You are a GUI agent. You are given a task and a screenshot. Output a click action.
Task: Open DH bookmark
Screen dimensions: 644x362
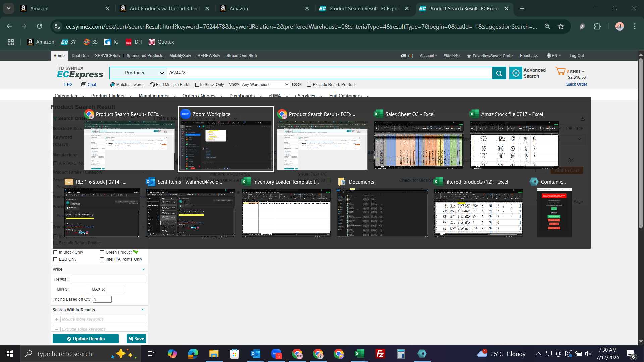tap(134, 42)
